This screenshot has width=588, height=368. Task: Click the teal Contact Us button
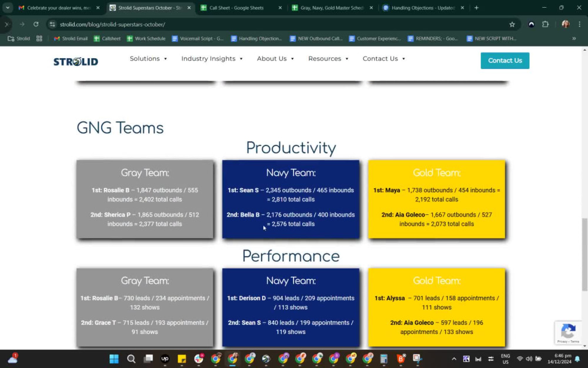[505, 61]
